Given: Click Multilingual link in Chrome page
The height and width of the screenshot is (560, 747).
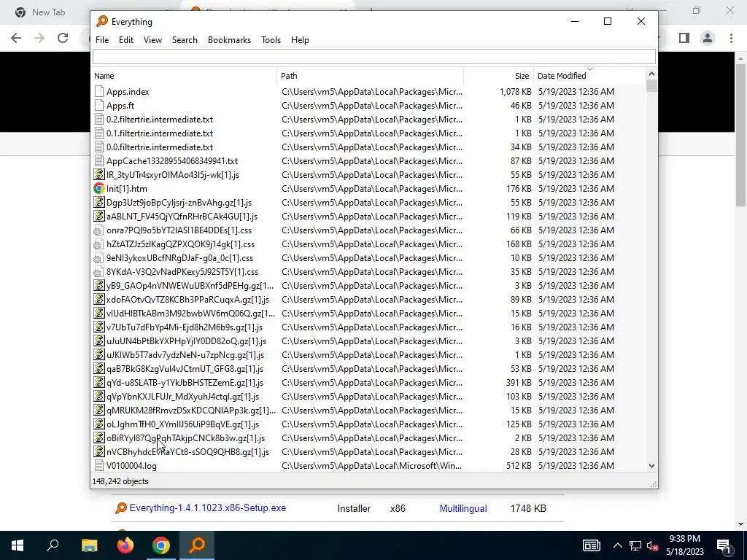Looking at the screenshot, I should [463, 508].
